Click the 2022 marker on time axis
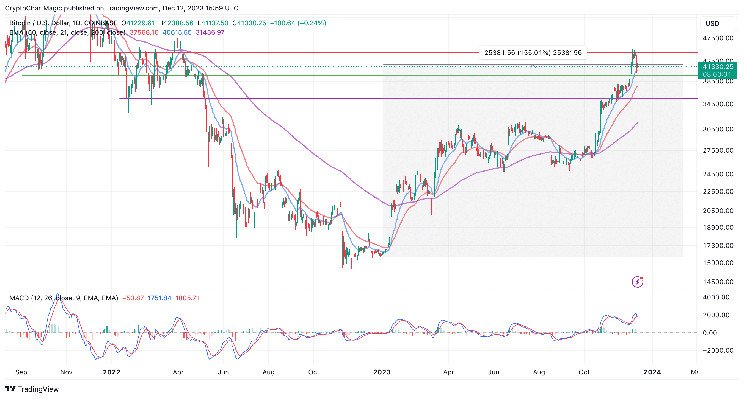Screen dimensions: 745x399 click(111, 371)
